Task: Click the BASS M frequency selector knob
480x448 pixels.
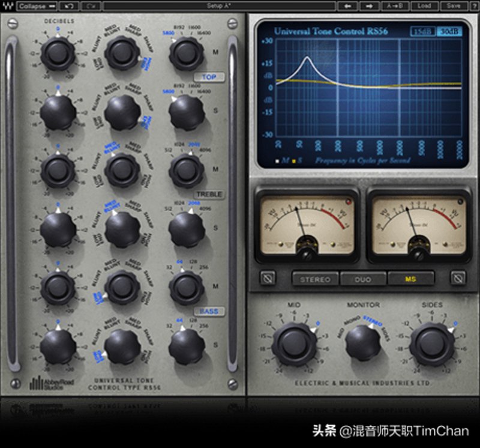Action: coord(187,288)
